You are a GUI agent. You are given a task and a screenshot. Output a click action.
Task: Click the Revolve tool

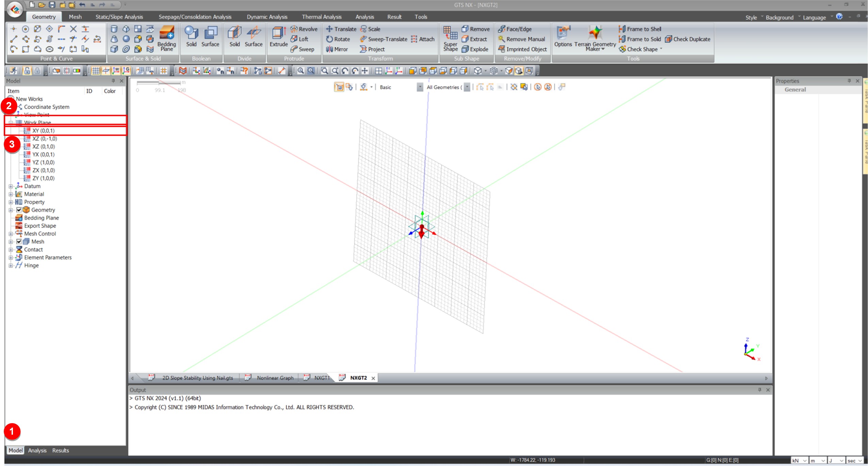click(x=304, y=29)
